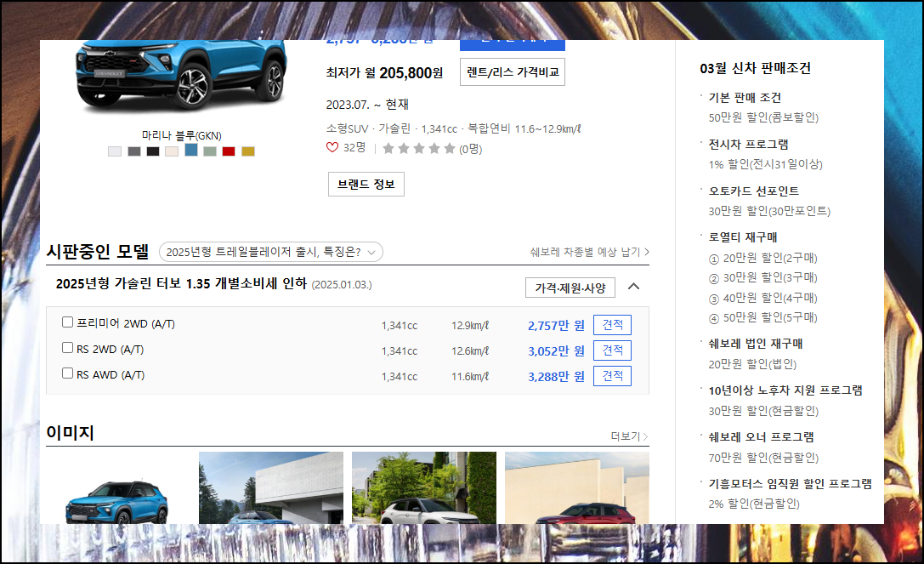The height and width of the screenshot is (564, 924).
Task: Click the main blue Trailblazer image
Action: 182,77
